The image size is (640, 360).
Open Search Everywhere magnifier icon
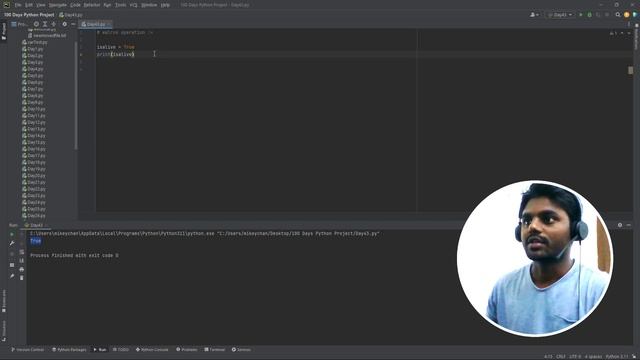618,15
